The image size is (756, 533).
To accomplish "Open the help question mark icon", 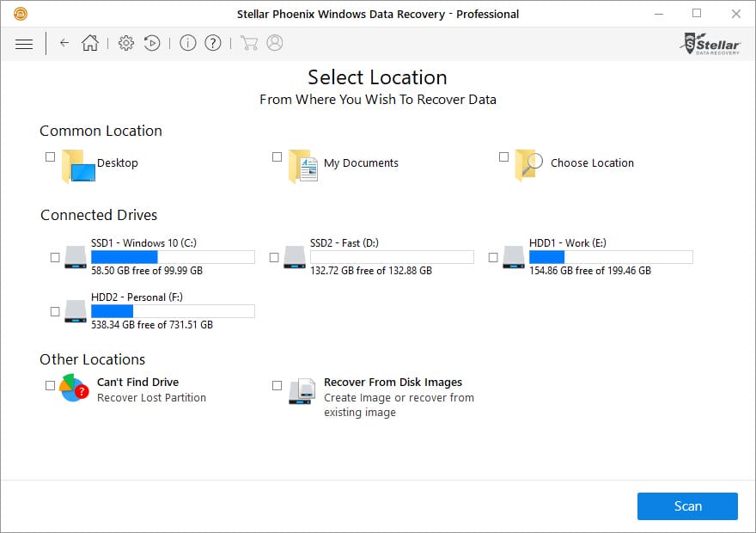I will point(213,43).
